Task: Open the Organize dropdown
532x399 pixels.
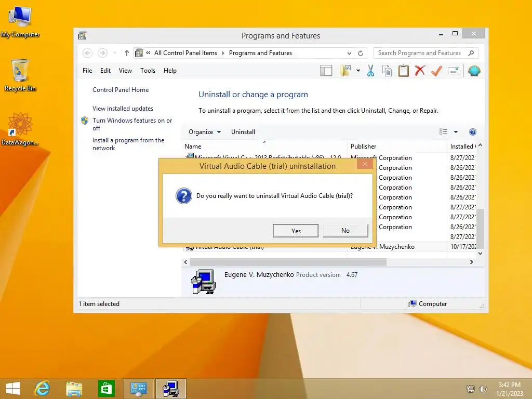Action: 205,132
